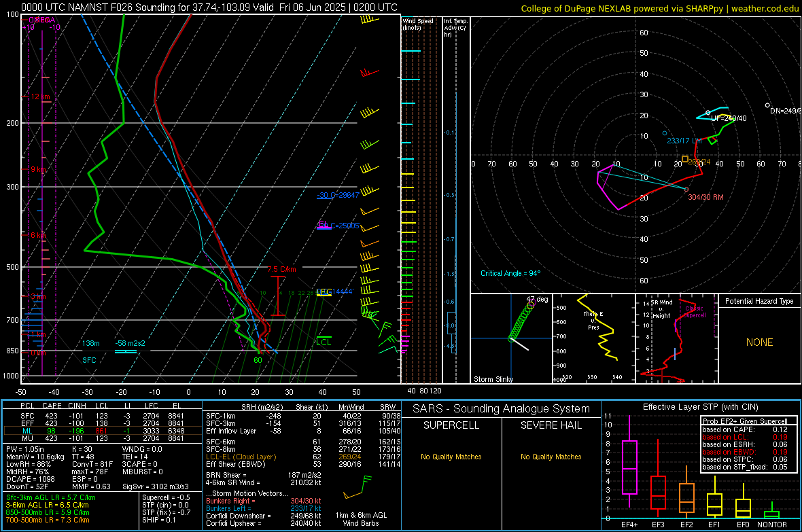The width and height of the screenshot is (802, 532).
Task: Click the 304/30 RM hodograph label
Action: click(705, 197)
